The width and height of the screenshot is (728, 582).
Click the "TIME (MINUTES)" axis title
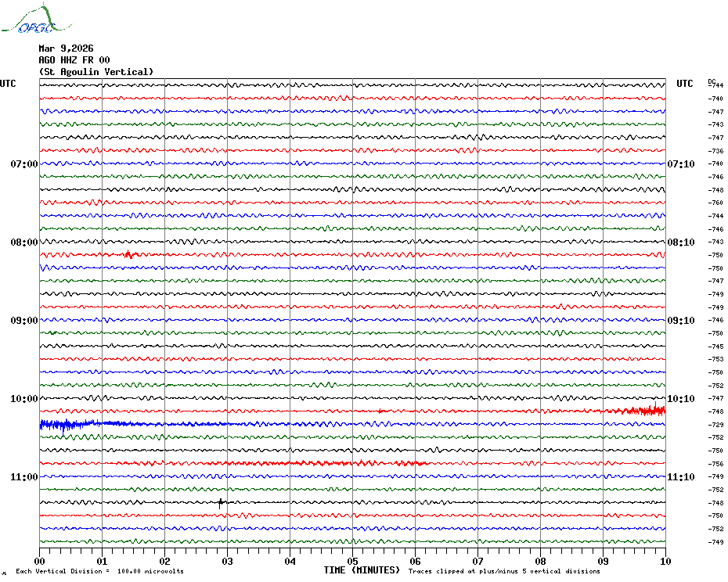coord(362,570)
